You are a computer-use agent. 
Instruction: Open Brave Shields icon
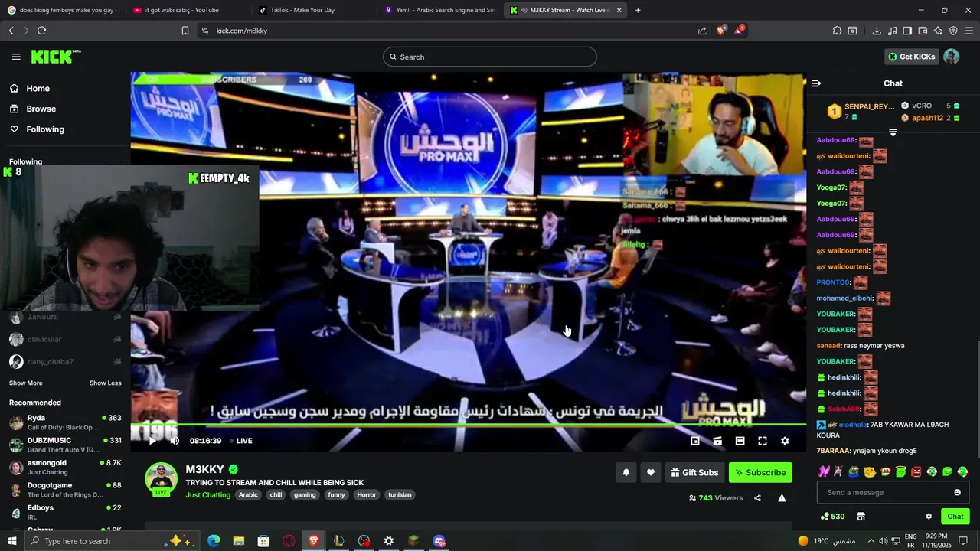point(721,31)
